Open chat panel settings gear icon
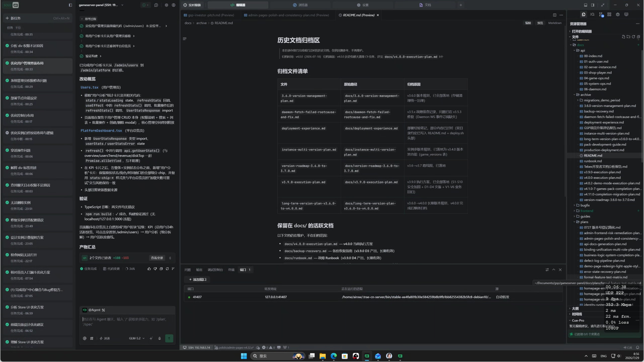Image resolution: width=644 pixels, height=362 pixels. [x=166, y=5]
